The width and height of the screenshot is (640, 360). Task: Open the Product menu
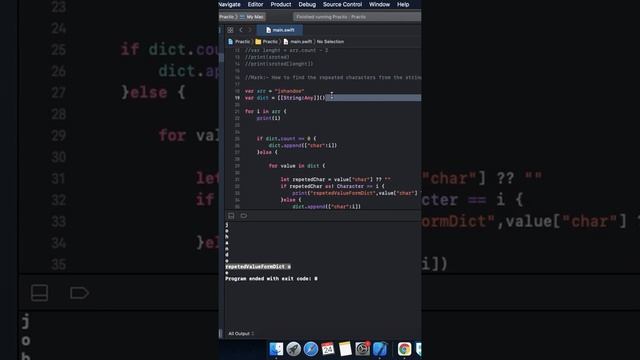point(281,4)
